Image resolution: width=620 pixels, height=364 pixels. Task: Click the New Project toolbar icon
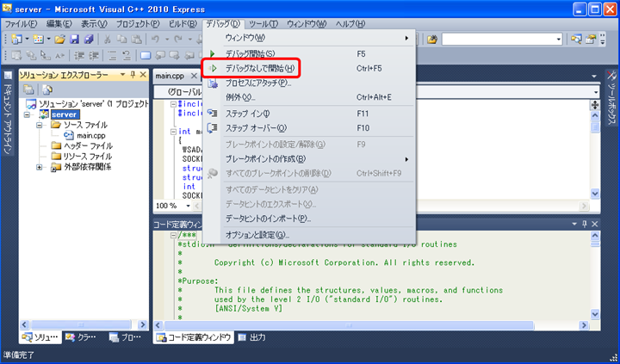pyautogui.click(x=17, y=39)
